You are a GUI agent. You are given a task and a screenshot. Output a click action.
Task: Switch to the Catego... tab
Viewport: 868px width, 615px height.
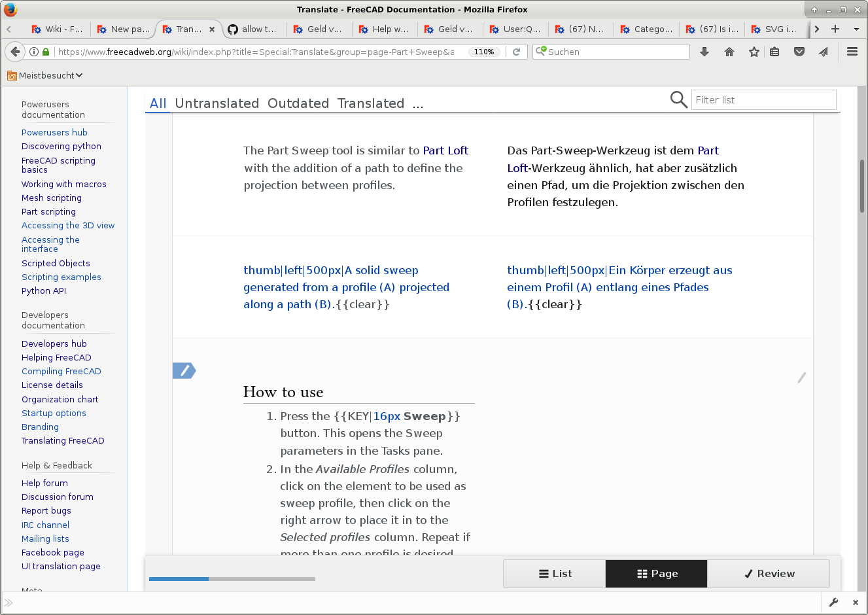coord(646,29)
